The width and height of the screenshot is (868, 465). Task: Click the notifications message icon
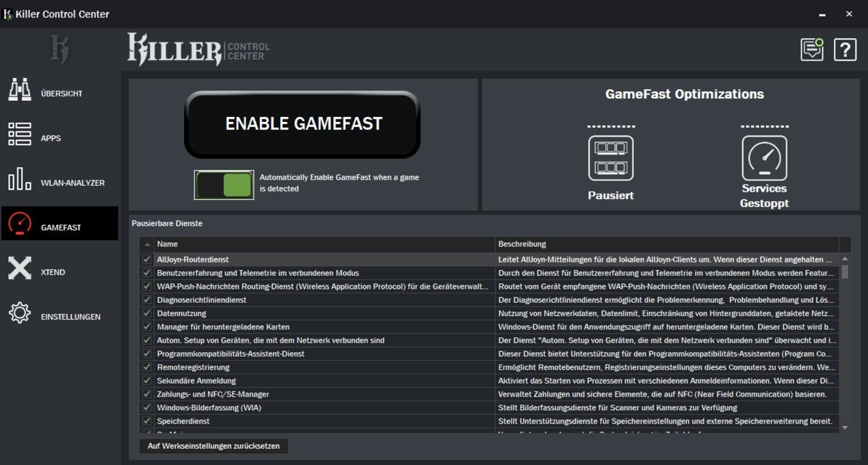(x=812, y=49)
